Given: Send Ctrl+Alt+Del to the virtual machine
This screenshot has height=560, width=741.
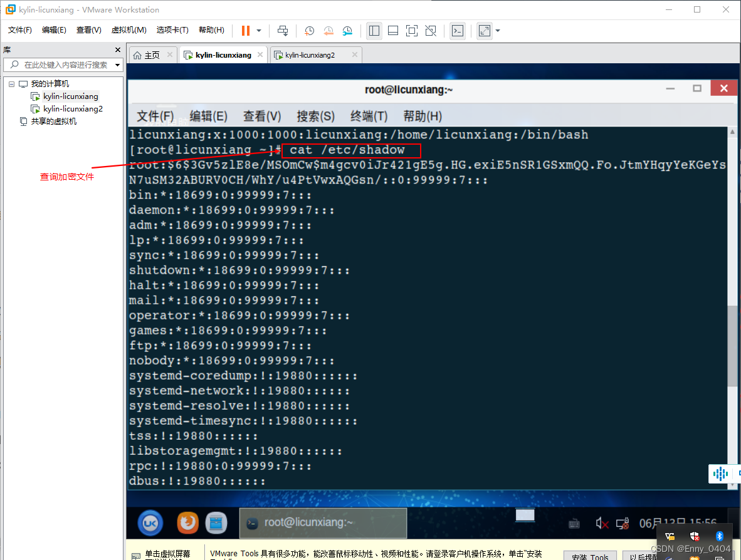Looking at the screenshot, I should (x=283, y=31).
